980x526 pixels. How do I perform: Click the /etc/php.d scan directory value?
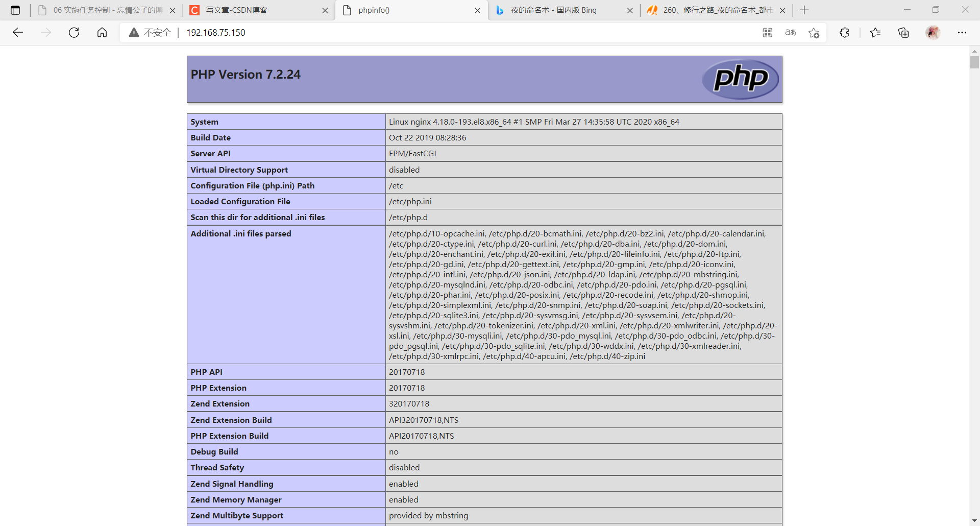point(408,217)
